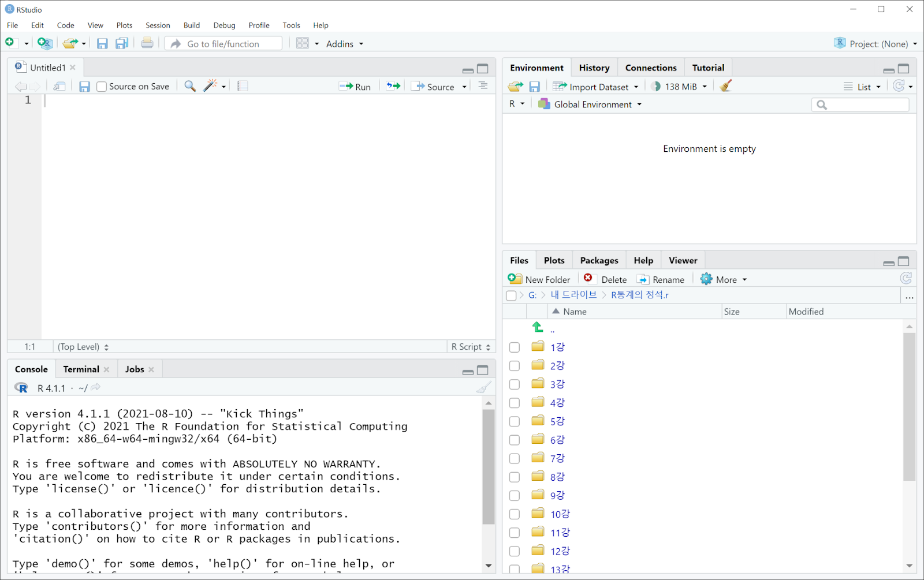Open 138 MiB memory usage dropdown
Viewport: 924px width, 580px height.
(679, 87)
